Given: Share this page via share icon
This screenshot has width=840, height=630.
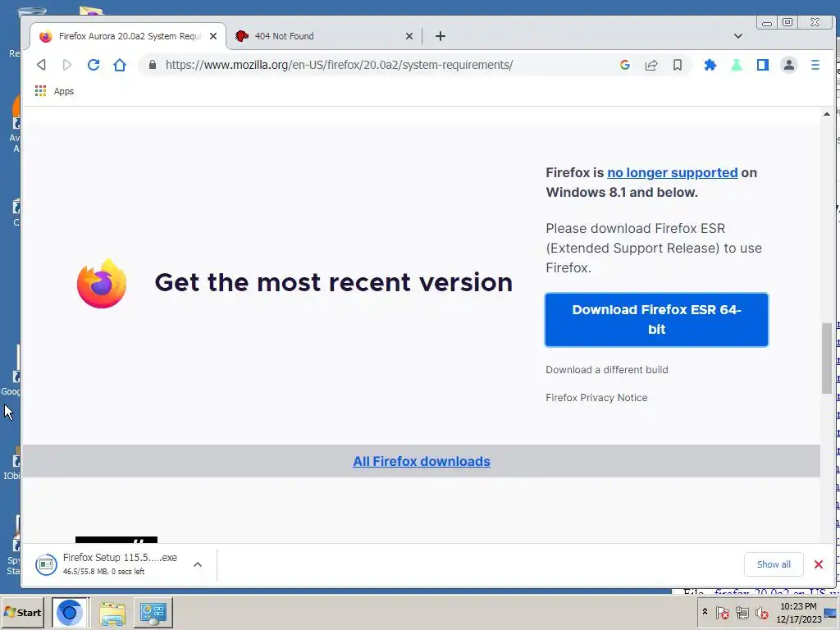Looking at the screenshot, I should click(651, 65).
